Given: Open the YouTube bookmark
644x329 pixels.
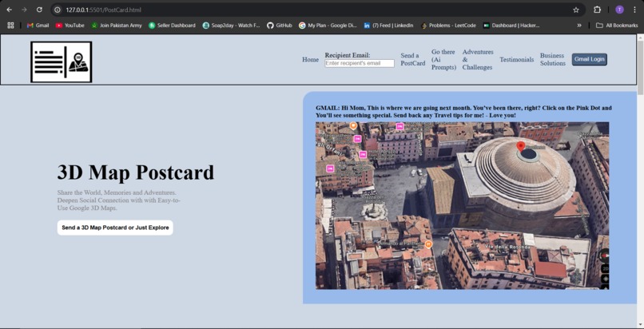Looking at the screenshot, I should (x=70, y=26).
